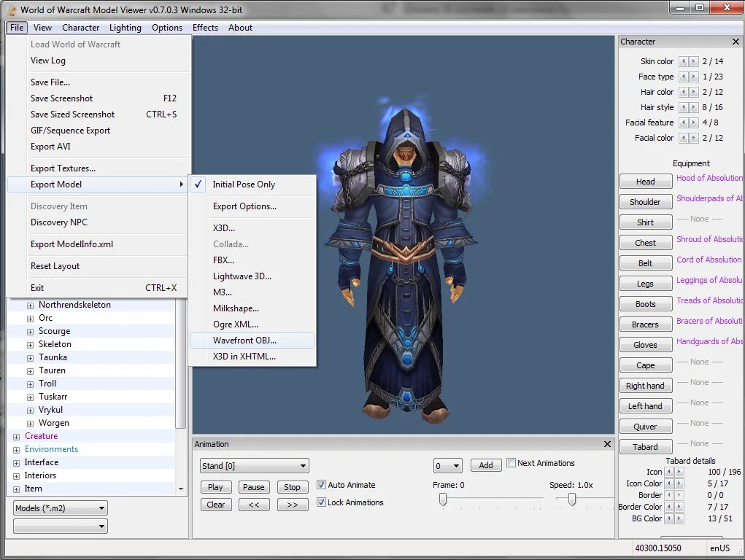This screenshot has width=745, height=560.
Task: Close the Animation panel
Action: (x=607, y=444)
